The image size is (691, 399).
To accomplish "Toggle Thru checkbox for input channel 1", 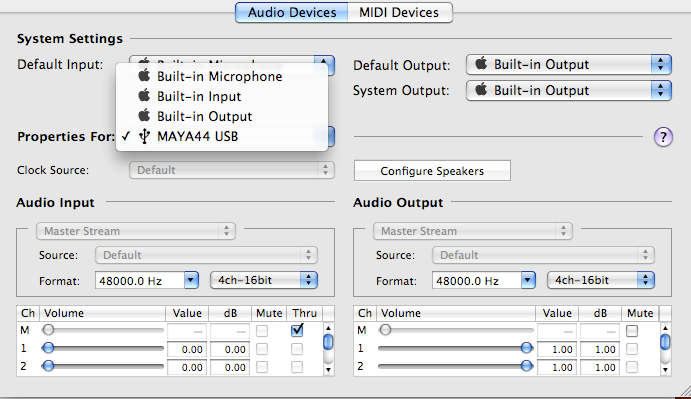I will click(297, 349).
